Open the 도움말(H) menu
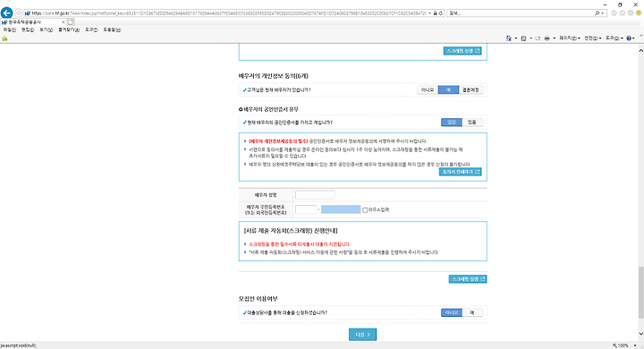The image size is (644, 349). pyautogui.click(x=112, y=30)
